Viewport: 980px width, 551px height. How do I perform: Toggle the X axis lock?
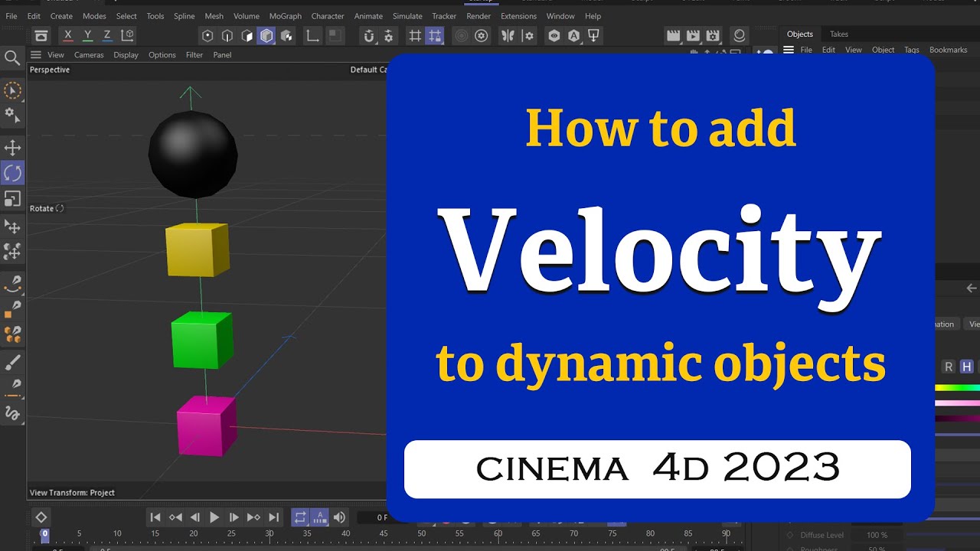pos(68,35)
